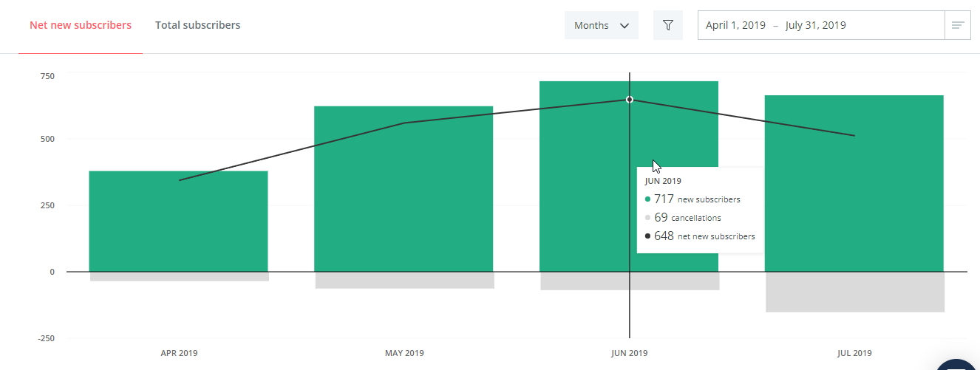Viewport: 980px width, 370px height.
Task: Expand the Months interval dropdown
Action: [x=602, y=25]
